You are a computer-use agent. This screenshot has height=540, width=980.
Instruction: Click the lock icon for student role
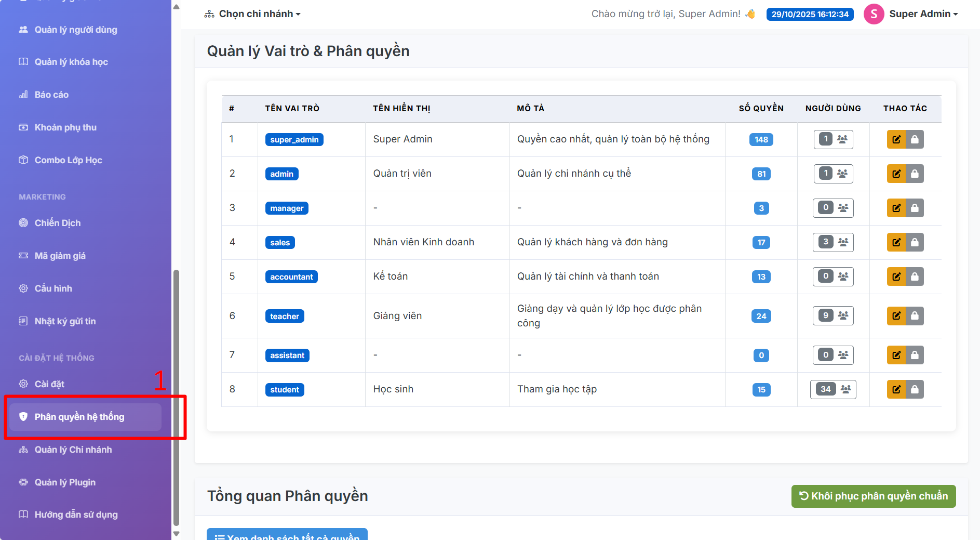(x=915, y=389)
